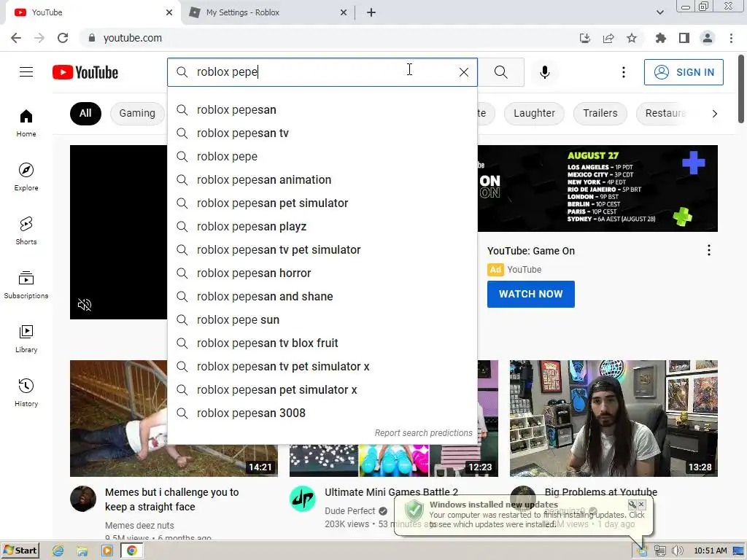Image resolution: width=747 pixels, height=560 pixels.
Task: Close the Windows updates notification
Action: 641,505
